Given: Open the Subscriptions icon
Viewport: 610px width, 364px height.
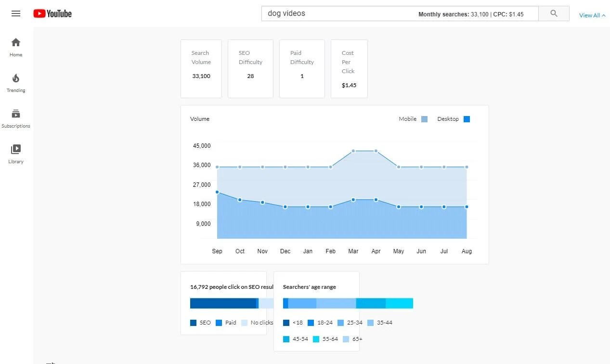Looking at the screenshot, I should click(15, 115).
